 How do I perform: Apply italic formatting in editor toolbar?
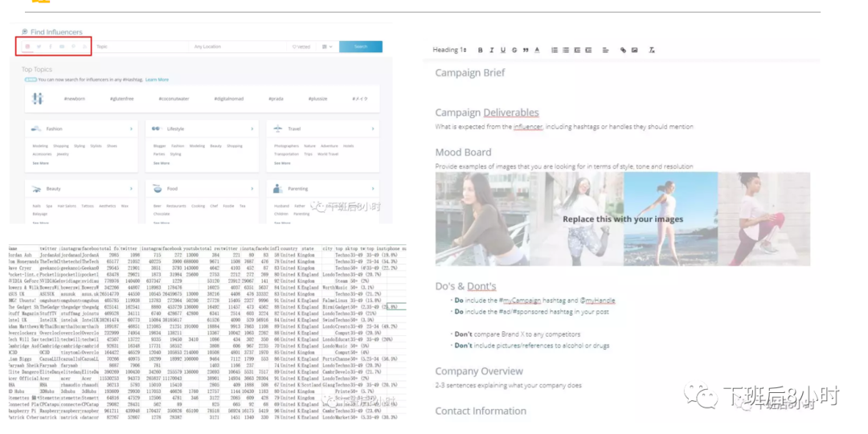(x=492, y=50)
